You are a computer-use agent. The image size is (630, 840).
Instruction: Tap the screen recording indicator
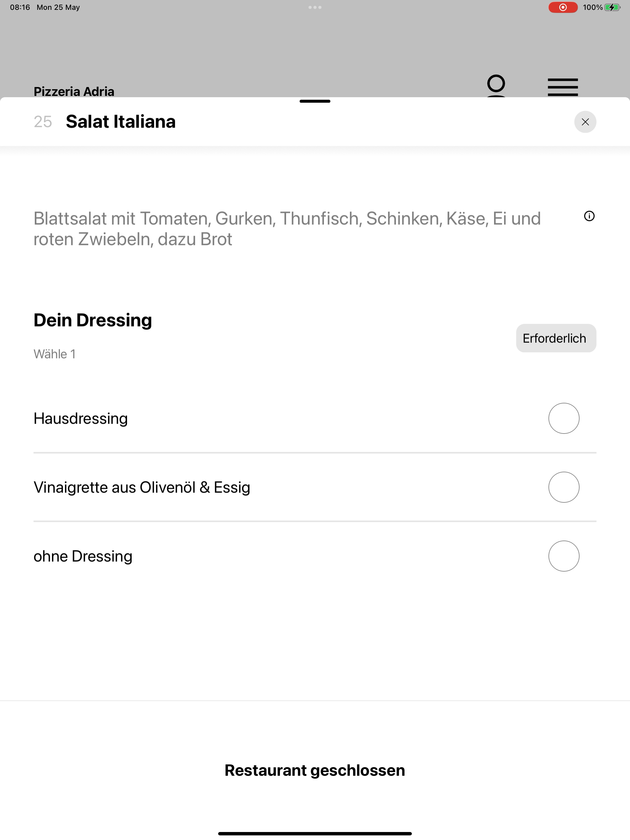click(x=563, y=7)
